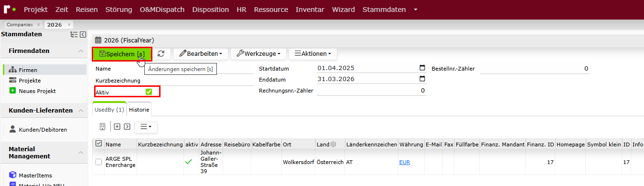644x186 pixels.
Task: Save changes with Speichern button
Action: tap(122, 54)
